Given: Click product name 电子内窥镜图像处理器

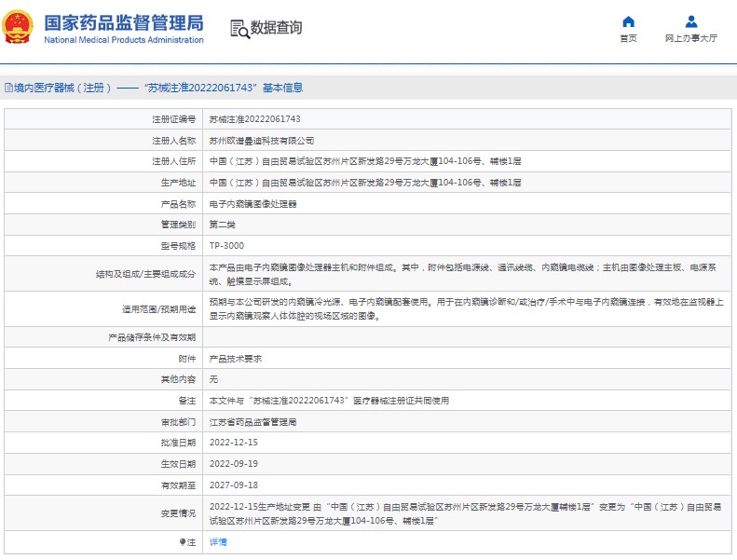Looking at the screenshot, I should click(253, 203).
